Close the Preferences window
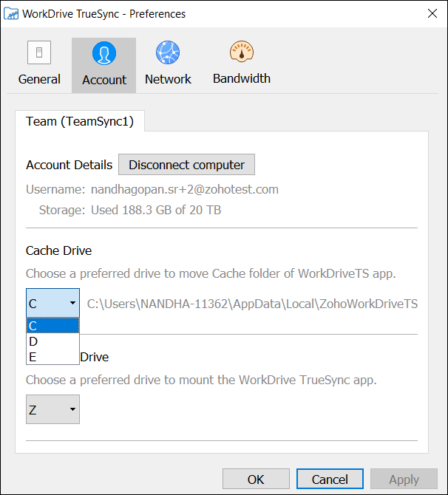Image resolution: width=448 pixels, height=495 pixels. click(x=432, y=13)
